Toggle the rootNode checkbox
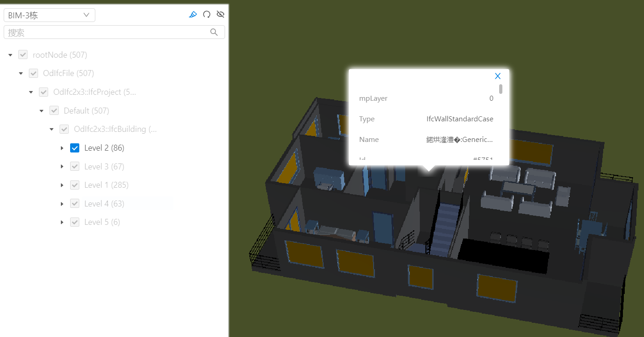 tap(23, 55)
